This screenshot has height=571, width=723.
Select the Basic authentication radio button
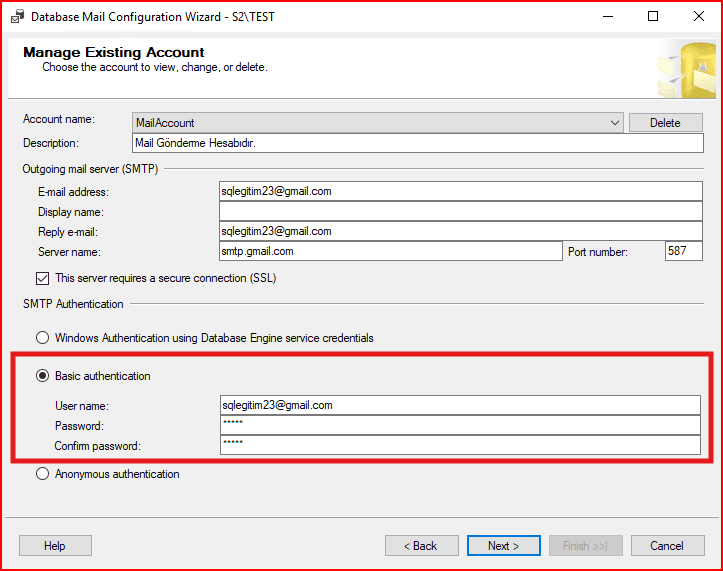click(x=43, y=376)
